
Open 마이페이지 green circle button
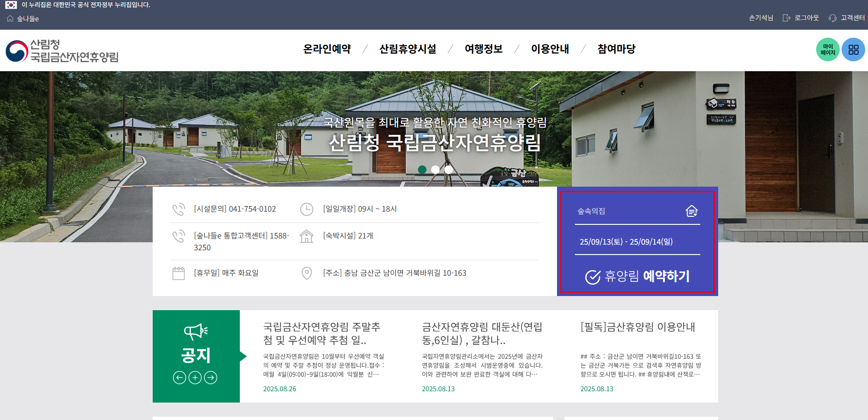tap(828, 49)
